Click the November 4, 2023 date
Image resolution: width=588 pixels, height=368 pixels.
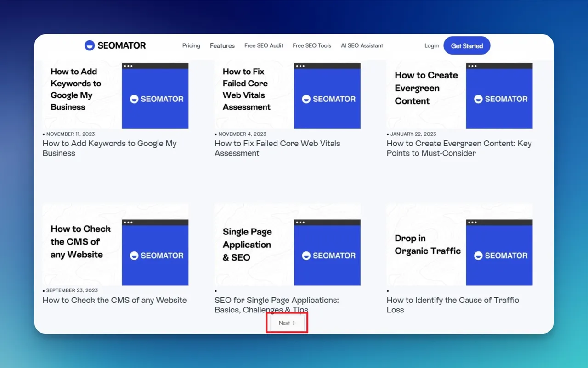pyautogui.click(x=242, y=134)
